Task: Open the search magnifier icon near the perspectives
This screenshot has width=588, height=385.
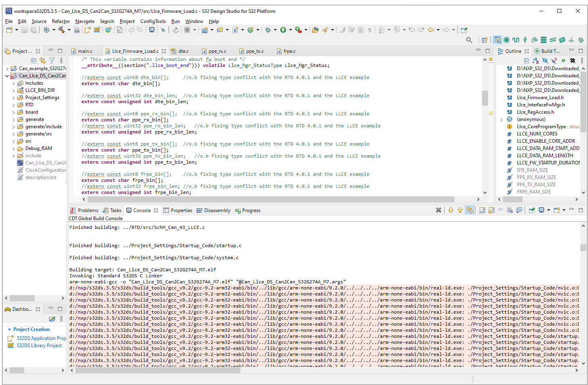Action: [469, 40]
